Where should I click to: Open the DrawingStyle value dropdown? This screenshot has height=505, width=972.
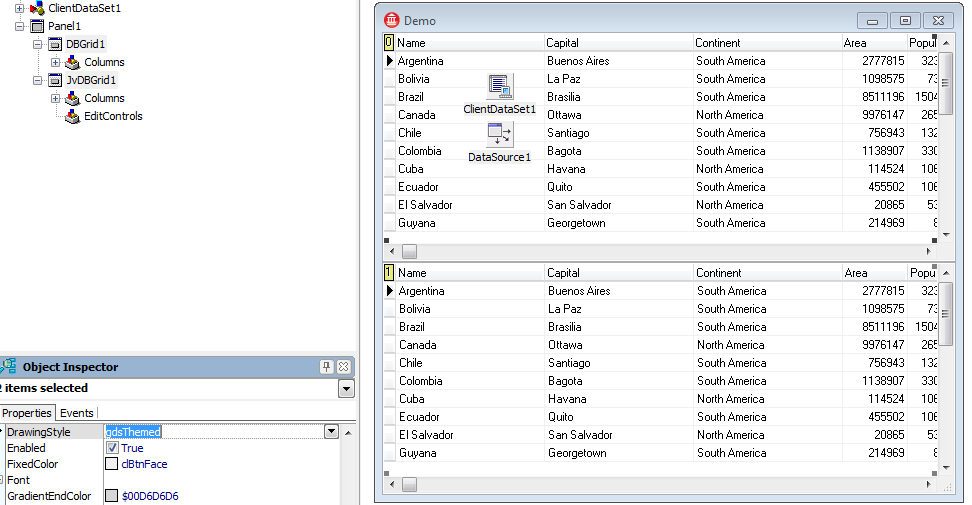coord(331,432)
